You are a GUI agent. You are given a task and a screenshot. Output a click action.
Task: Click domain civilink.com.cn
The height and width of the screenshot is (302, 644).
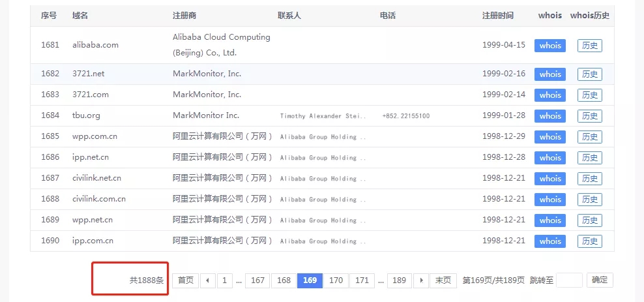(x=99, y=199)
